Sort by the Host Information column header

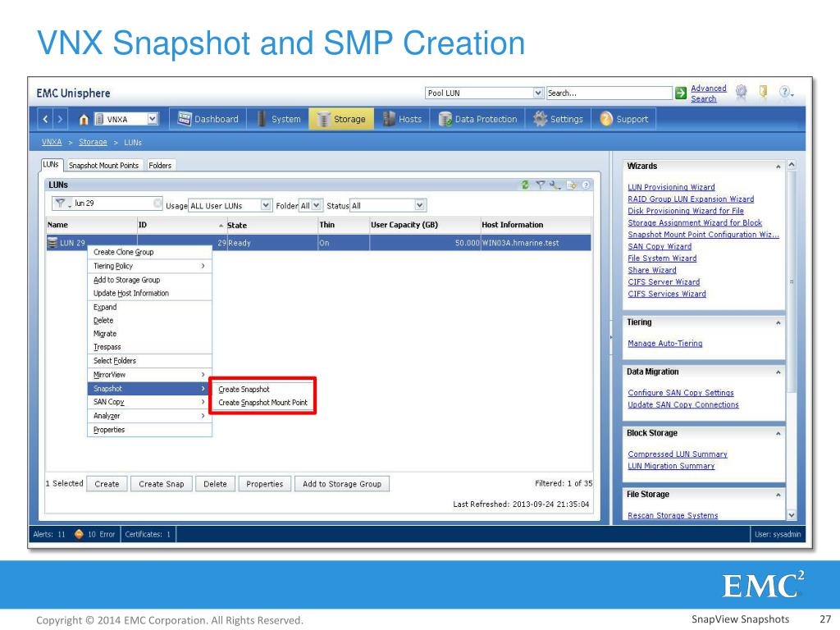click(536, 225)
